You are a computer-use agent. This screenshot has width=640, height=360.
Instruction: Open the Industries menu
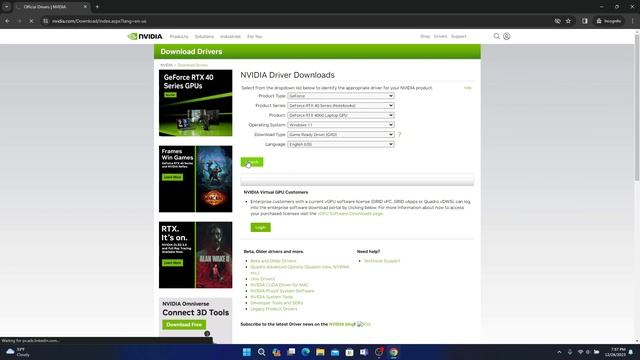[230, 36]
